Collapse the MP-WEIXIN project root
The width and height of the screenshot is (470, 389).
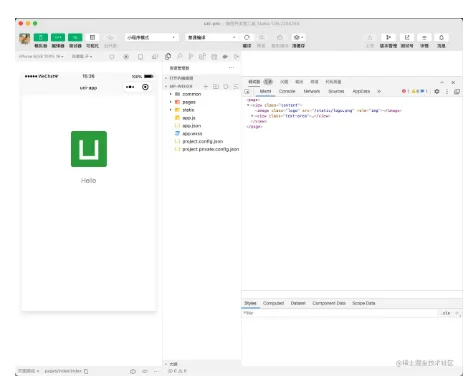click(181, 86)
